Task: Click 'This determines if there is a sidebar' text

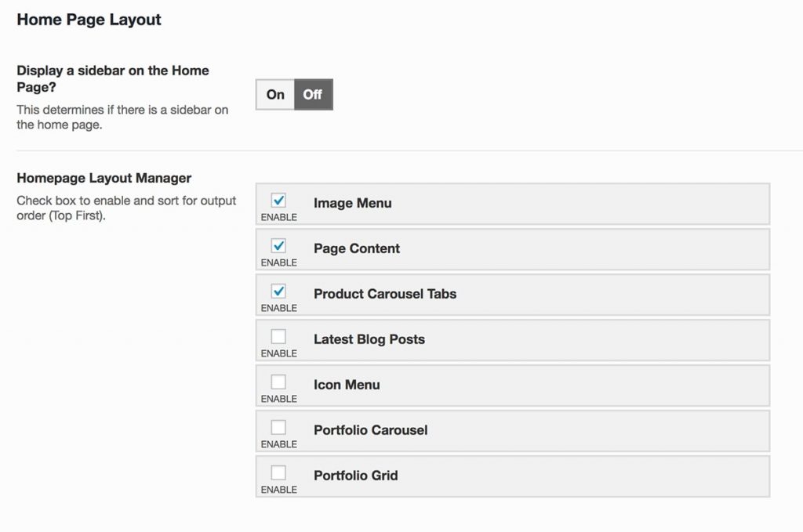Action: (x=122, y=118)
